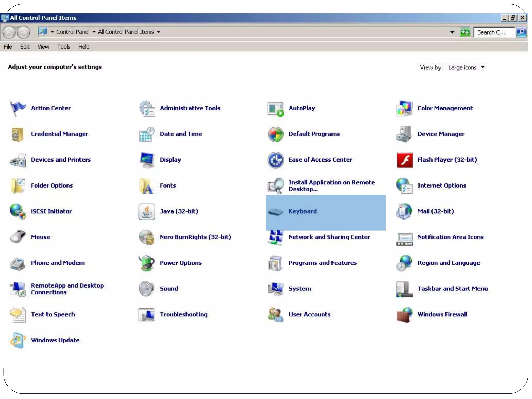Click the Flash Player red icon

coord(404,160)
